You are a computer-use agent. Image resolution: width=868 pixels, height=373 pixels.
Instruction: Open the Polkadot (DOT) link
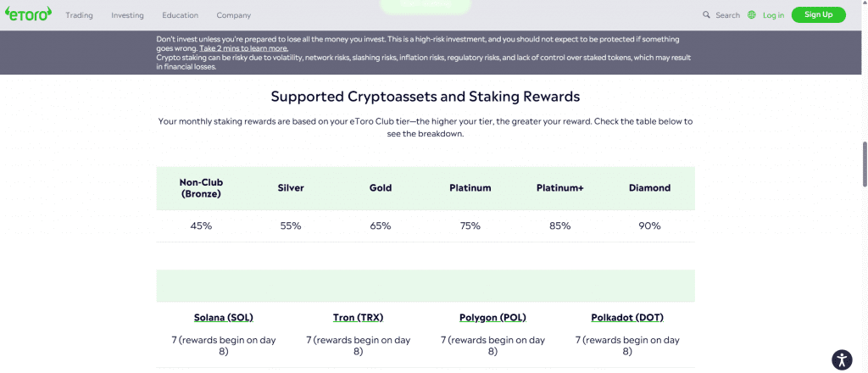tap(627, 318)
